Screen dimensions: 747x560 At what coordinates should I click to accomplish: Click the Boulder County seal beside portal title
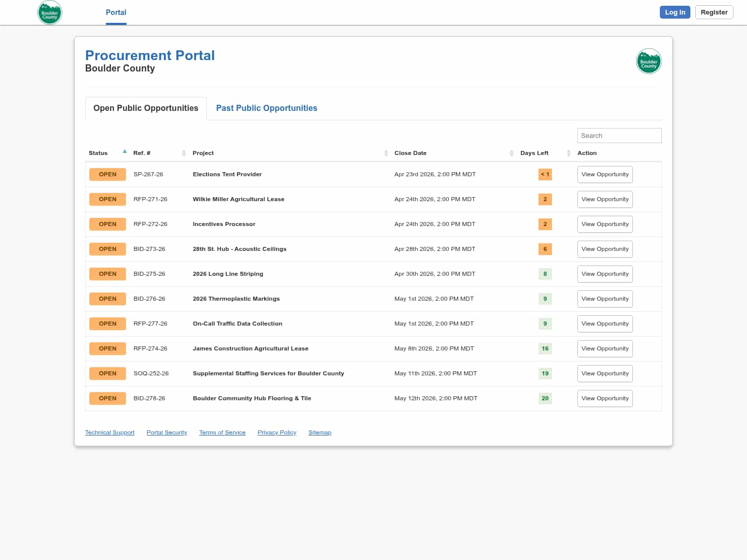(x=648, y=62)
